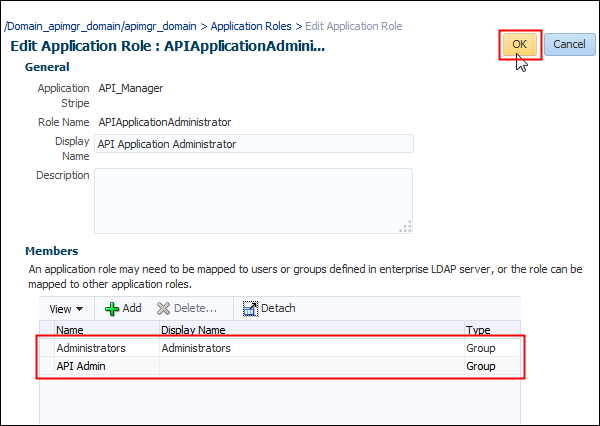The image size is (600, 426).
Task: Open the Domain_apimgr_domain breadcrumb link
Action: click(x=100, y=26)
